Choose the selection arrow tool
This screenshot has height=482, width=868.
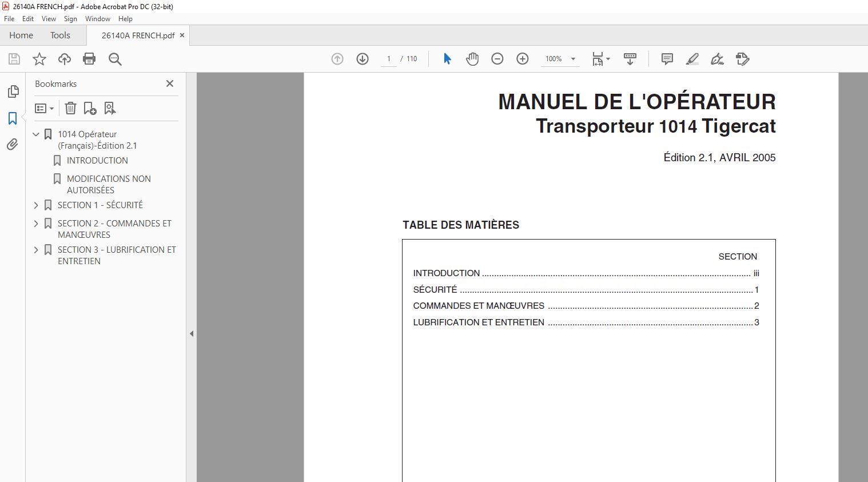(447, 59)
